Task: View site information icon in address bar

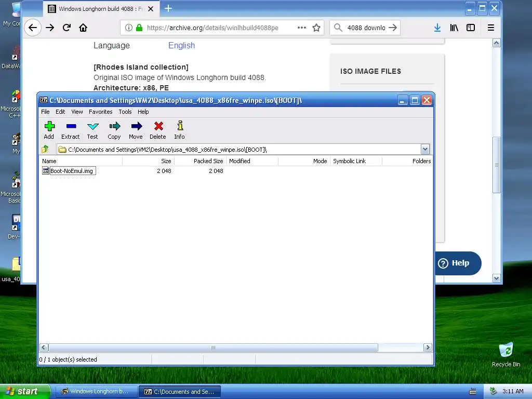Action: pos(129,28)
